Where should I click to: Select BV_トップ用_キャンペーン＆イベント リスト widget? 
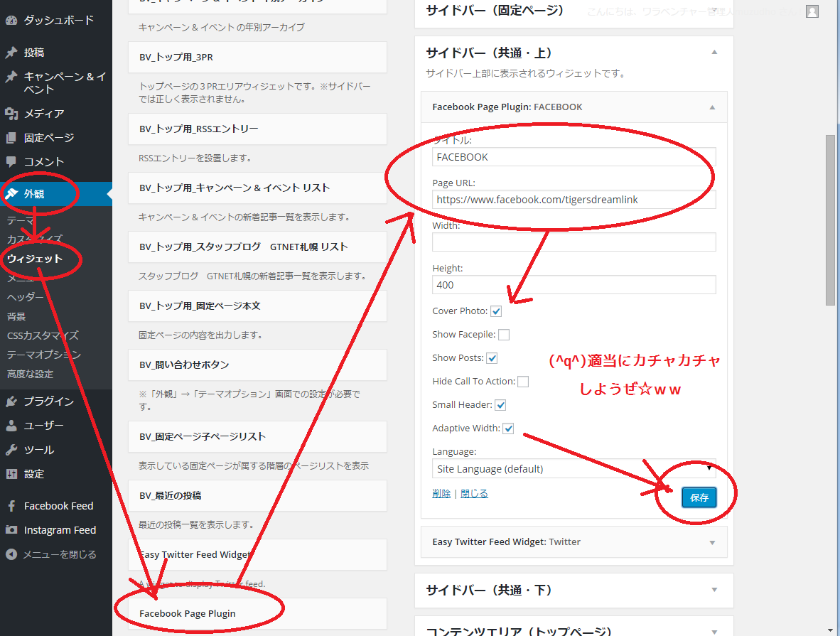click(x=258, y=188)
